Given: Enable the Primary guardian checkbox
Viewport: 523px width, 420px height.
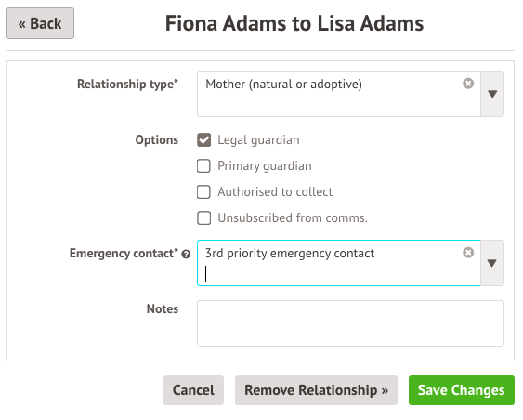Looking at the screenshot, I should [203, 165].
